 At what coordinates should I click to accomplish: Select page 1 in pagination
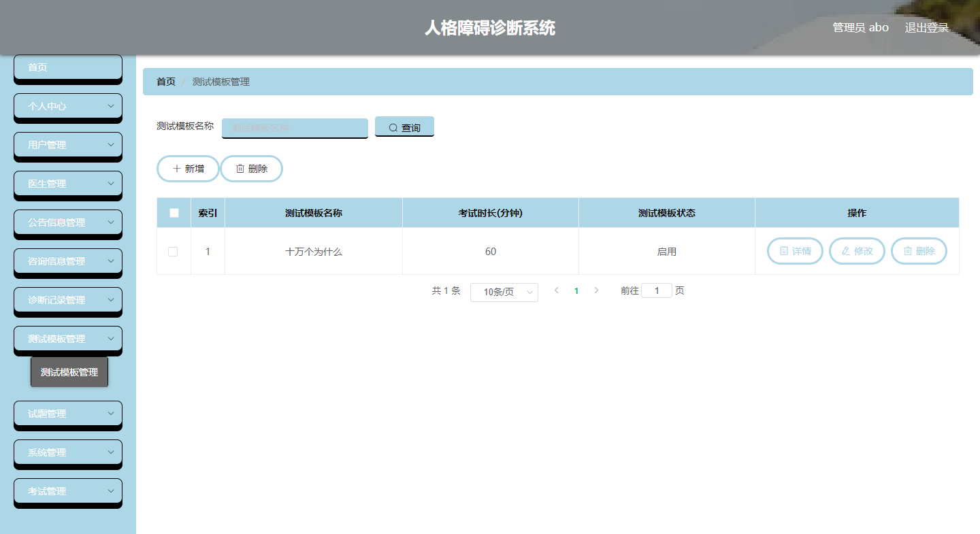pyautogui.click(x=576, y=290)
